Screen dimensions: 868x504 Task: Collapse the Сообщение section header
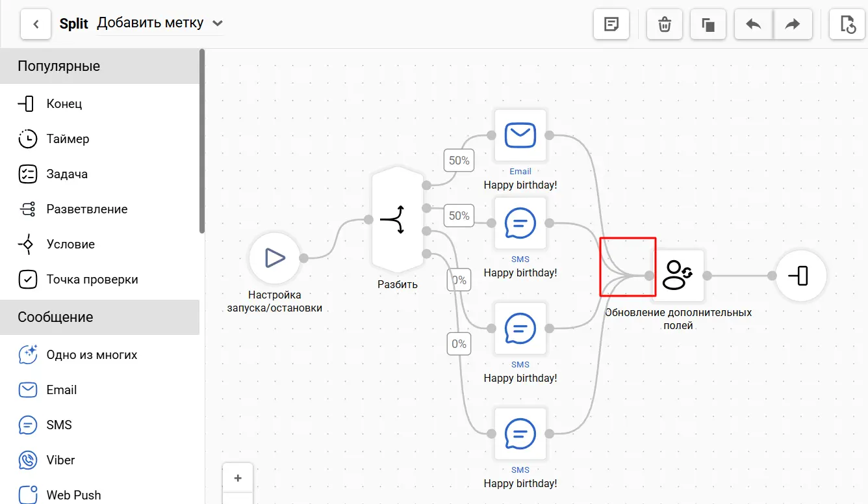tap(99, 317)
